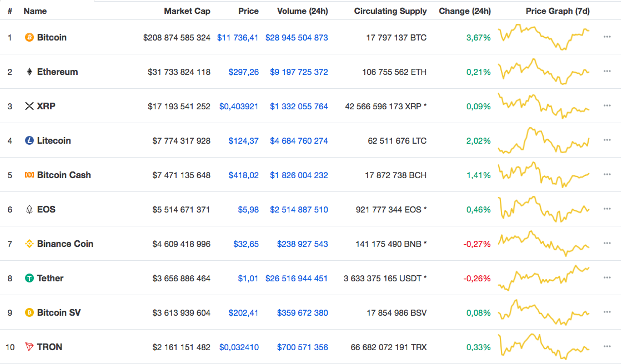
Task: Click the Bitcoin 7-day price graph
Action: [x=544, y=37]
